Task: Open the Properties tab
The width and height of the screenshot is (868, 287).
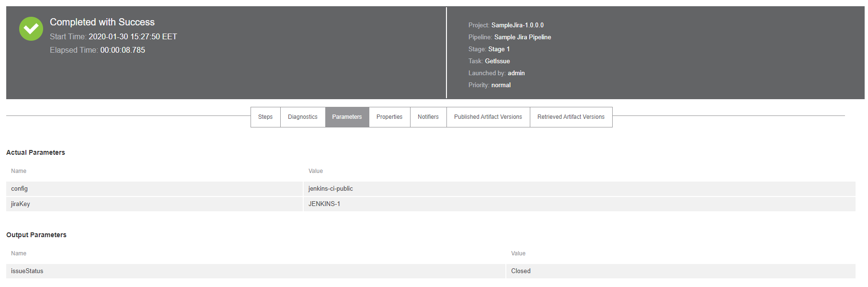Action: tap(389, 117)
